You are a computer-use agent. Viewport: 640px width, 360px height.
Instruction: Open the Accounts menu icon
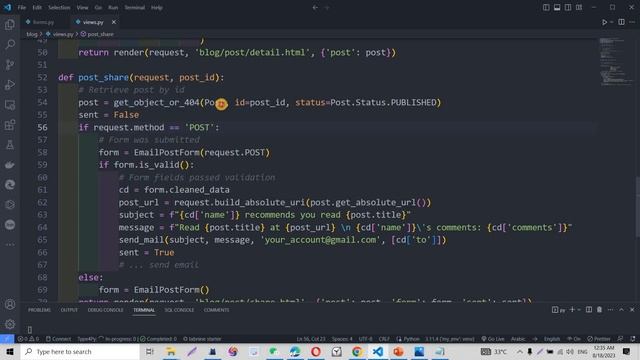tap(10, 304)
